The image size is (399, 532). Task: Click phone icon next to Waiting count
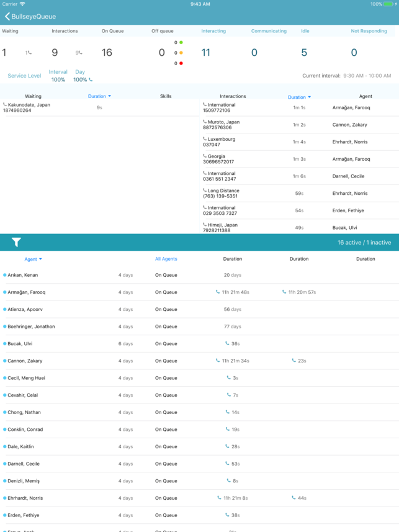29,53
